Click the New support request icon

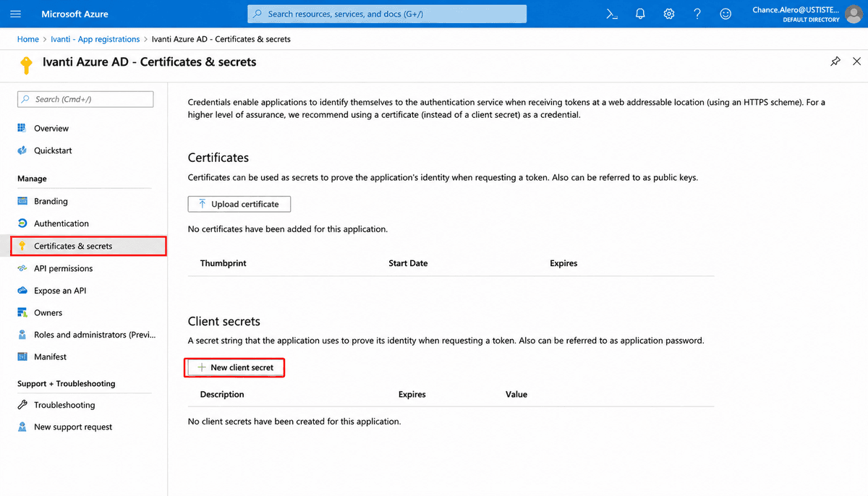pos(22,427)
